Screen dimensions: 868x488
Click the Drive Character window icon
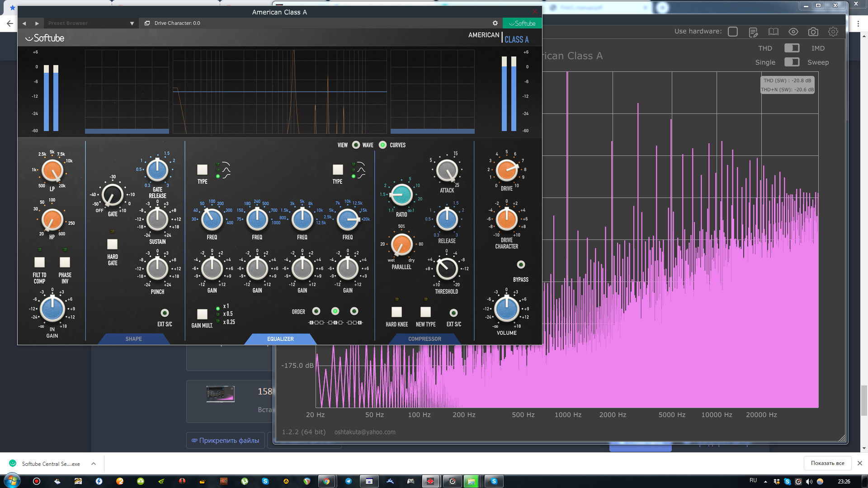[x=147, y=23]
